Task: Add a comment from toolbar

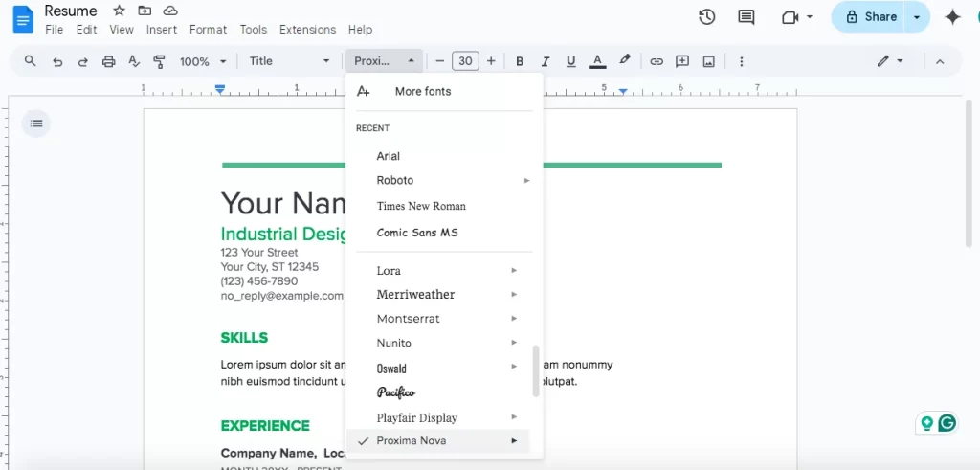Action: pyautogui.click(x=682, y=61)
